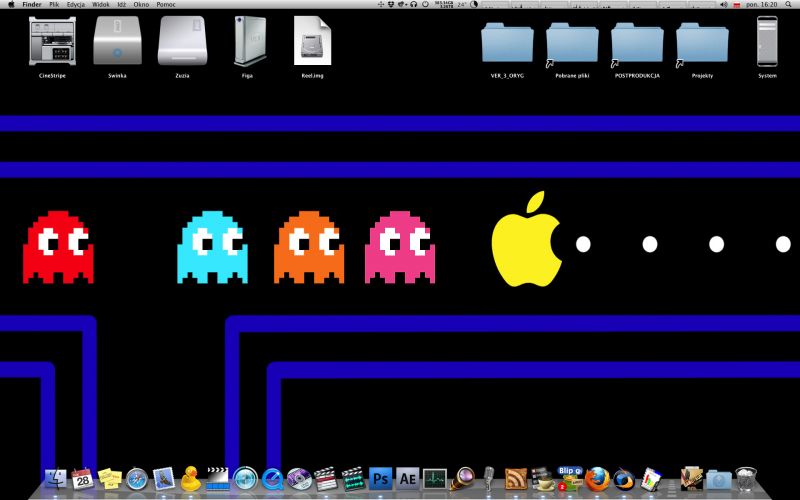The height and width of the screenshot is (500, 800).
Task: Open the Blip app in Dock
Action: [570, 479]
